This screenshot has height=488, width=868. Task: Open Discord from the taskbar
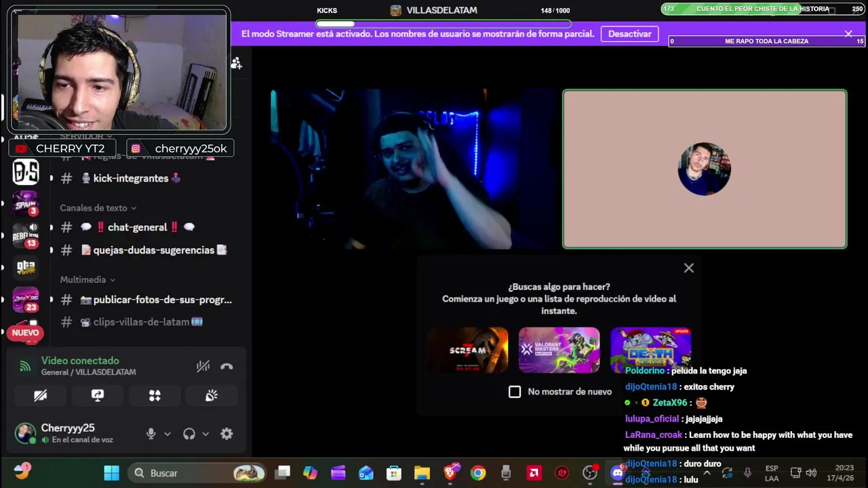coord(617,473)
